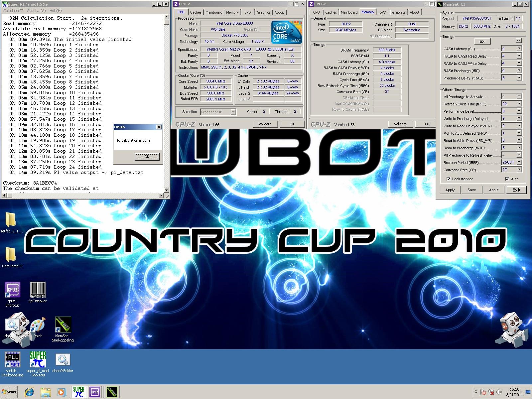The width and height of the screenshot is (532, 399).
Task: Open super_pi_mod Shortcut desktop icon
Action: (x=38, y=359)
